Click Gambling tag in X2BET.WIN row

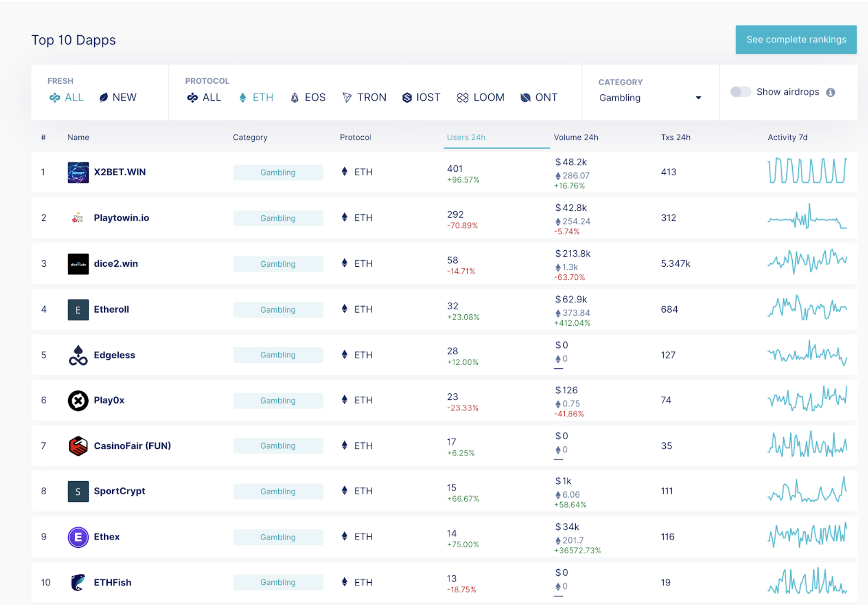(x=278, y=172)
